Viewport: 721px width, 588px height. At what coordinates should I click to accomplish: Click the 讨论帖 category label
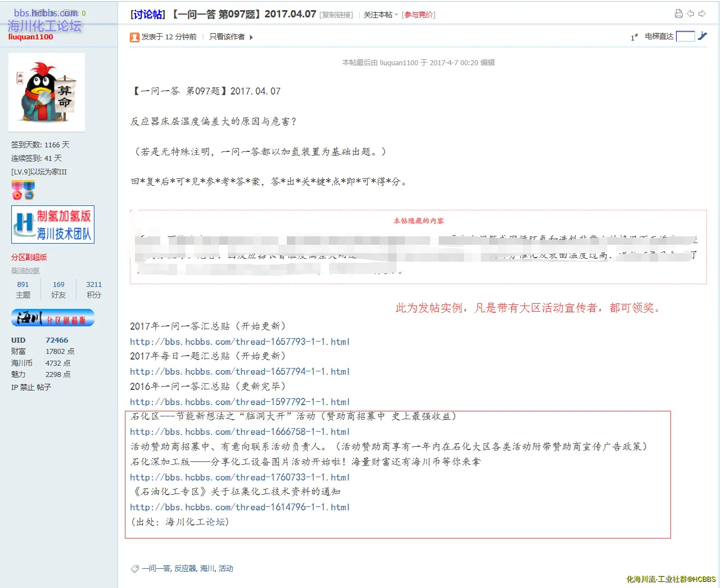point(148,14)
